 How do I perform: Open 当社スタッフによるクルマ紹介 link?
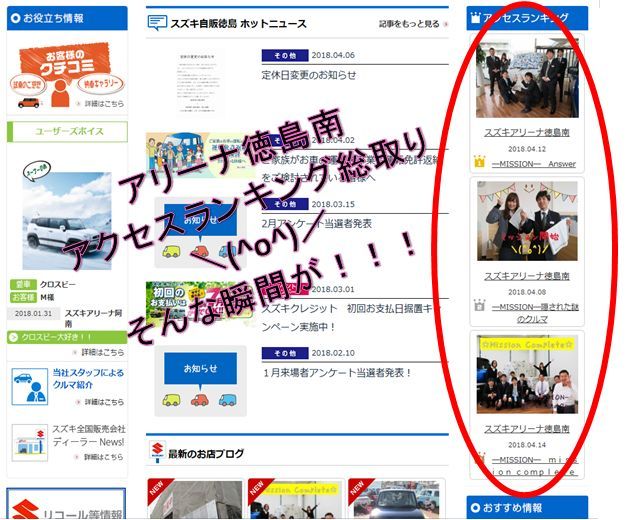(88, 379)
